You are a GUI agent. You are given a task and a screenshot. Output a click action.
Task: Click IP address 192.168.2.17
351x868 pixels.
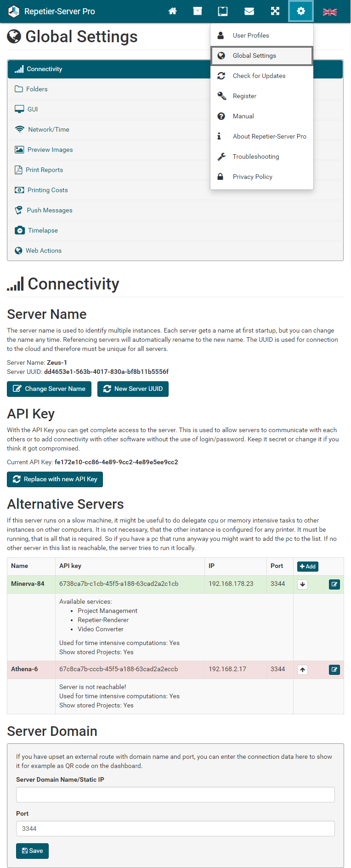click(227, 669)
